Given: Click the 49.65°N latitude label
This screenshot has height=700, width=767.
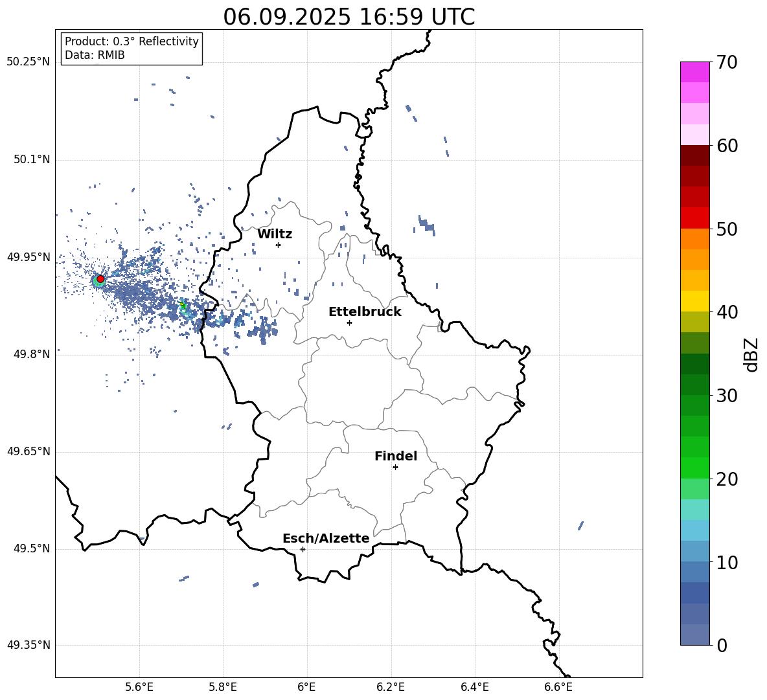Looking at the screenshot, I should pyautogui.click(x=29, y=451).
